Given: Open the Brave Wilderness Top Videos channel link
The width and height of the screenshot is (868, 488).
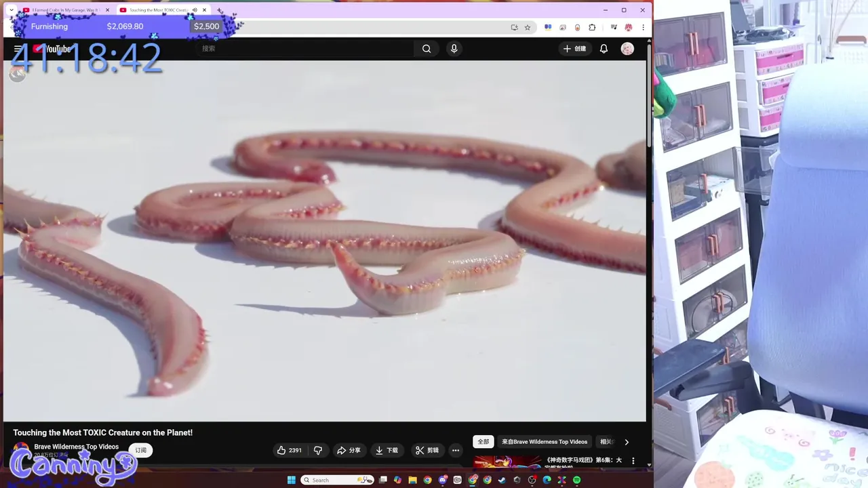Looking at the screenshot, I should [x=77, y=447].
